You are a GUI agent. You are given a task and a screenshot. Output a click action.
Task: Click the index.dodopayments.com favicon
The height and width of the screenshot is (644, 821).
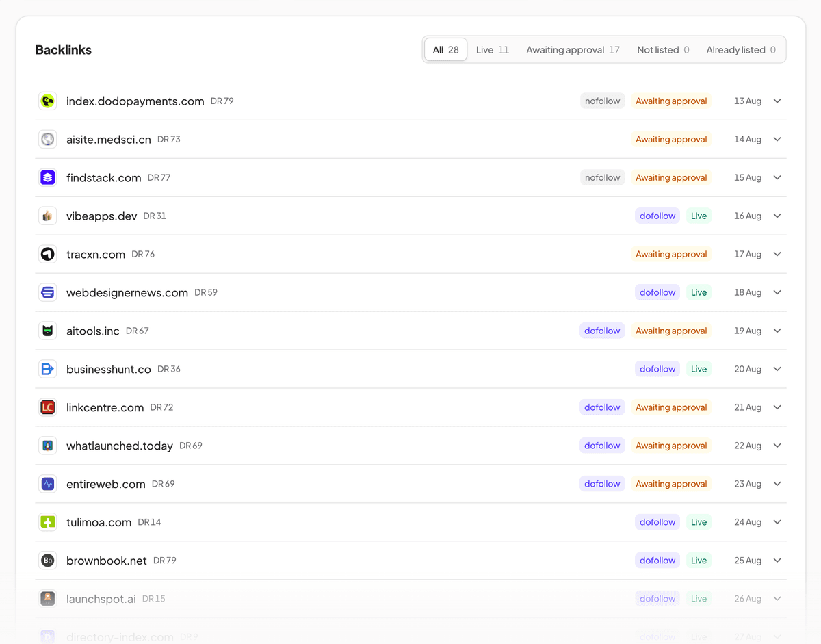pyautogui.click(x=47, y=101)
